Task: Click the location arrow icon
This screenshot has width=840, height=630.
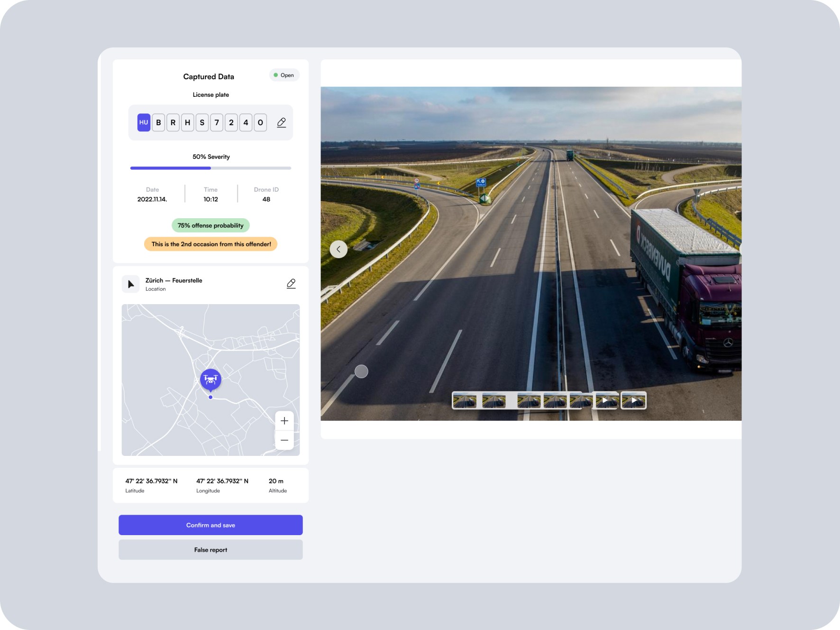Action: click(x=131, y=284)
